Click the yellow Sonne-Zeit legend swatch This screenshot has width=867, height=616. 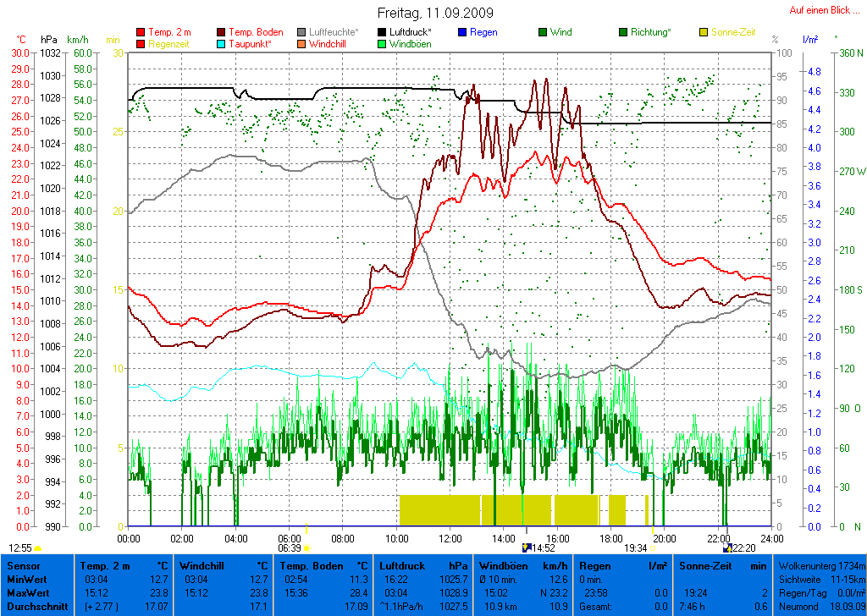[x=704, y=32]
